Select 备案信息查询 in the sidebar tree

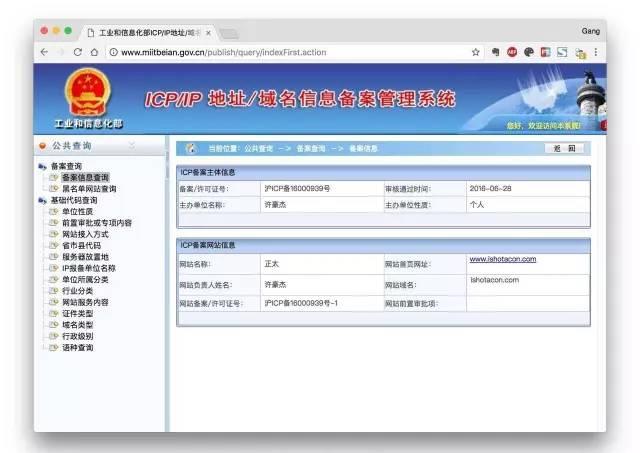[x=85, y=177]
